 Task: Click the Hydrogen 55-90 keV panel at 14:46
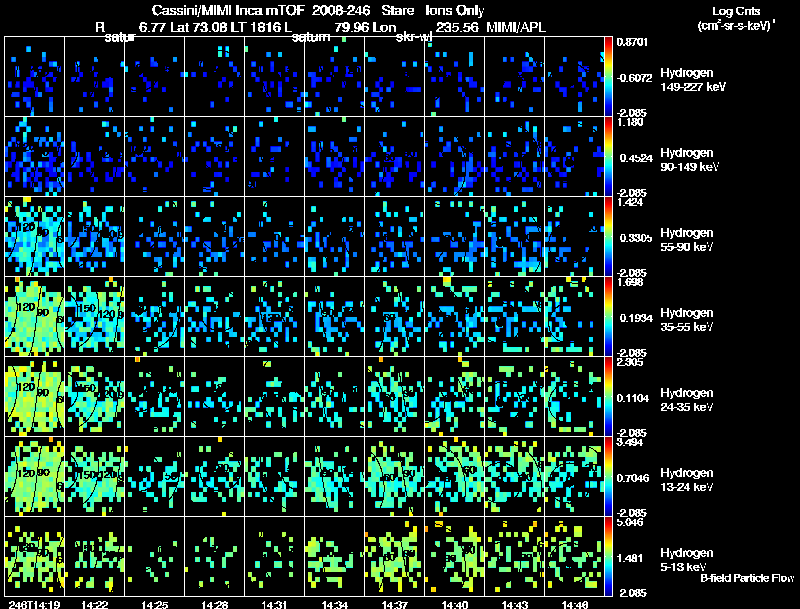pyautogui.click(x=574, y=236)
